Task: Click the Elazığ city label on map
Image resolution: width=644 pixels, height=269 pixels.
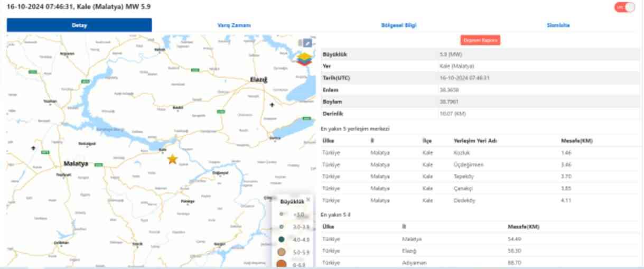Action: click(x=259, y=80)
